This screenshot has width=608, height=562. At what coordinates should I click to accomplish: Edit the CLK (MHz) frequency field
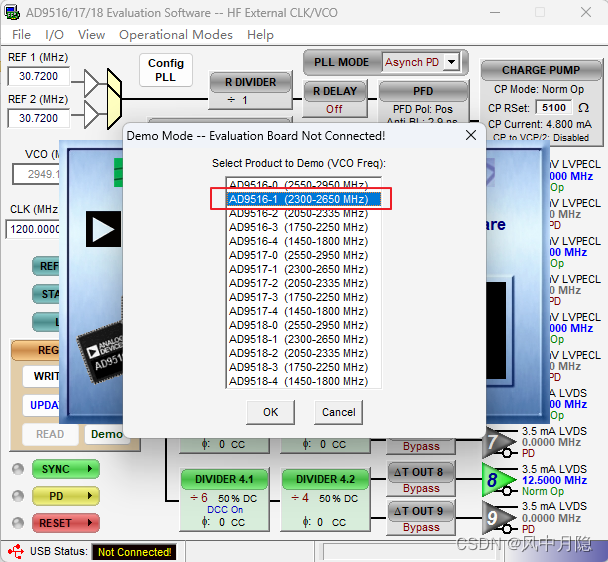34,229
